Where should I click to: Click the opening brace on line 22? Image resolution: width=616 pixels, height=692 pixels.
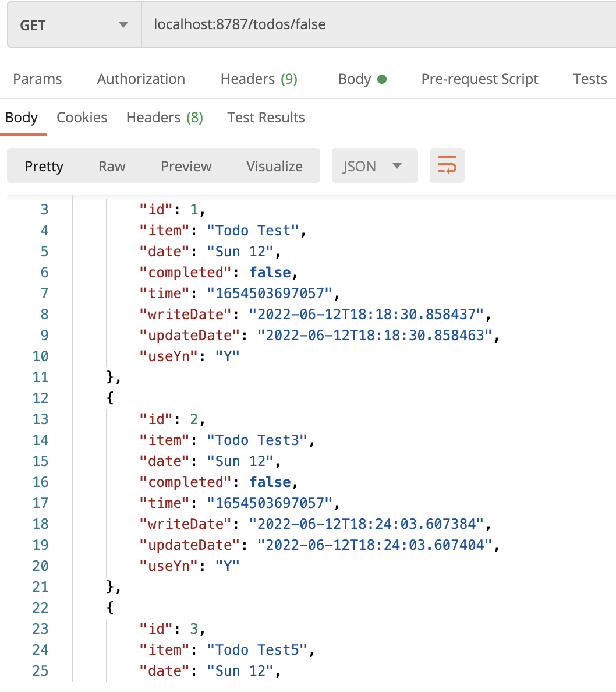tap(110, 608)
